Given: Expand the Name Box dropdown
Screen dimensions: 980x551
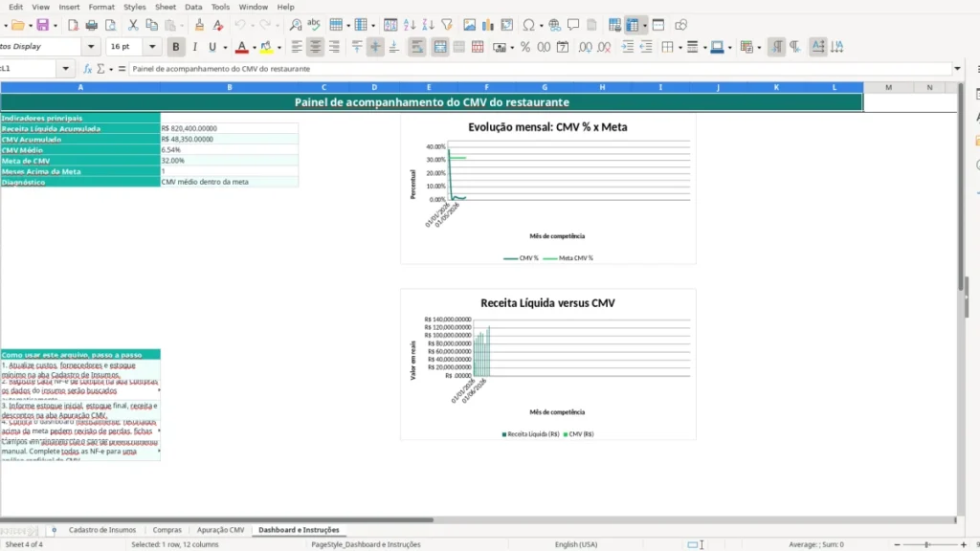Looking at the screenshot, I should (x=66, y=69).
